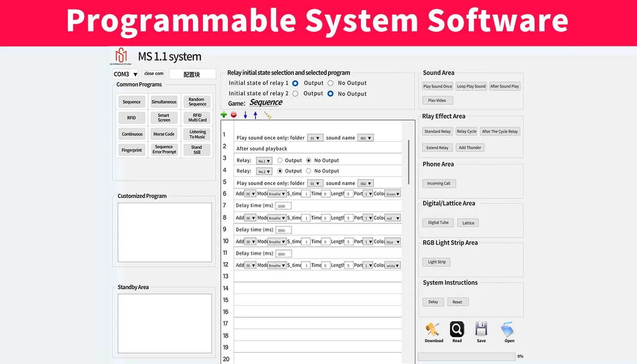The image size is (637, 364).
Task: Click the Save floppy disk icon
Action: pyautogui.click(x=481, y=329)
